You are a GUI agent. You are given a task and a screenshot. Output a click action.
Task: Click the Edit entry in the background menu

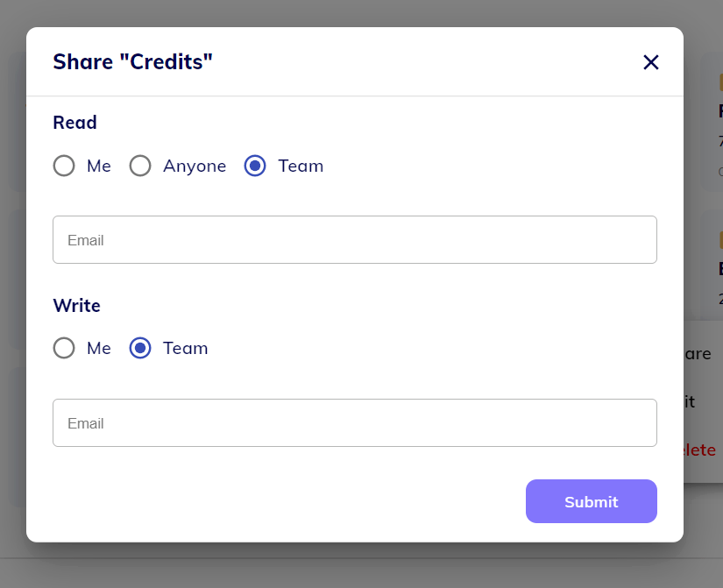pos(691,402)
